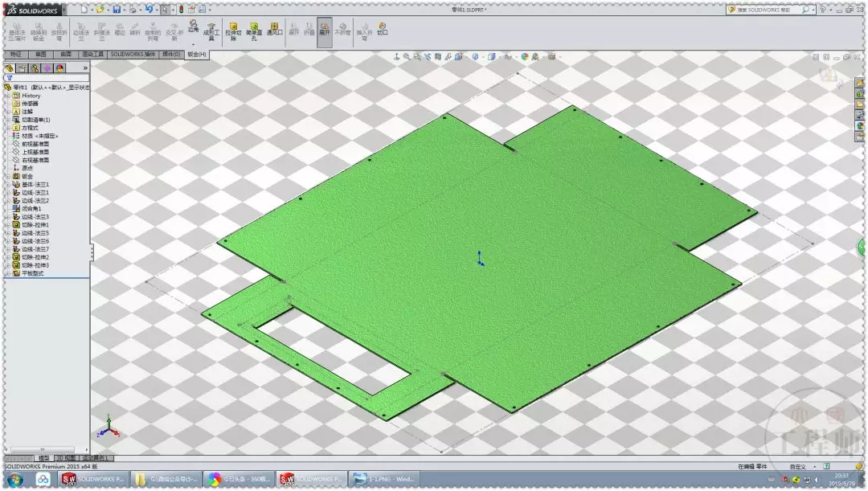
Task: Expand the 切除-拉伸1 feature node
Action: [8, 225]
